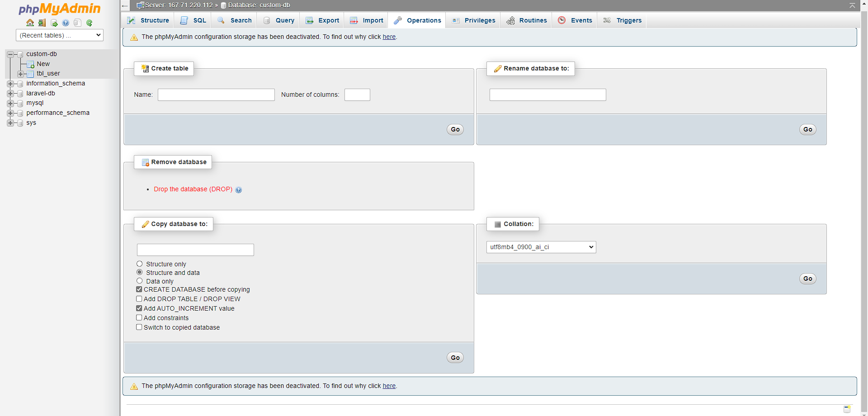Expand the sys database node
The height and width of the screenshot is (416, 868).
point(10,123)
